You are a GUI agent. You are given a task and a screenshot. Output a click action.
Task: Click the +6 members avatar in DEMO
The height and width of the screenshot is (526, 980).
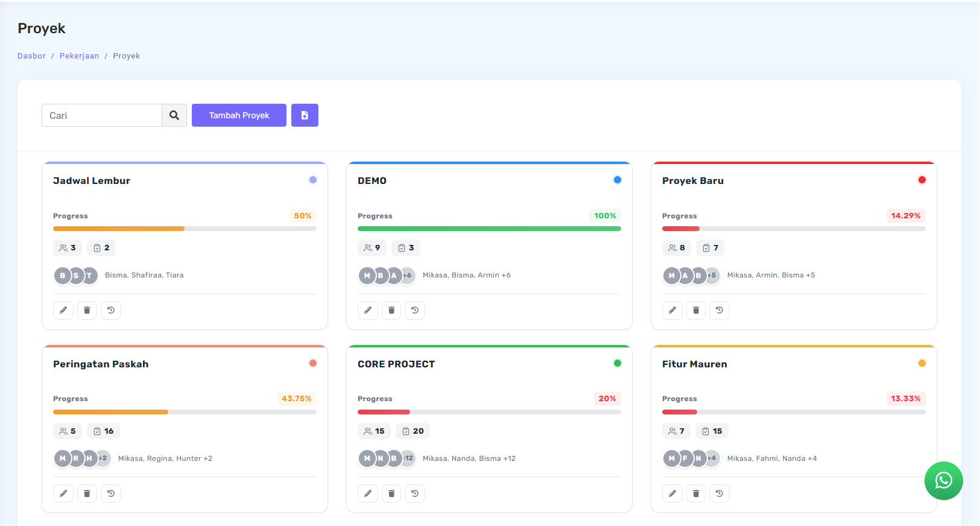pos(408,275)
